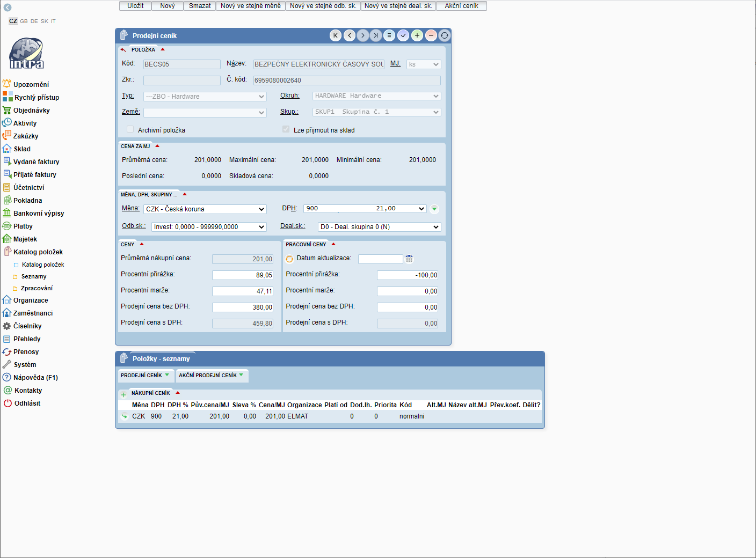Image resolution: width=756 pixels, height=558 pixels.
Task: Go to the first record in Prodejní ceník
Action: pyautogui.click(x=336, y=35)
